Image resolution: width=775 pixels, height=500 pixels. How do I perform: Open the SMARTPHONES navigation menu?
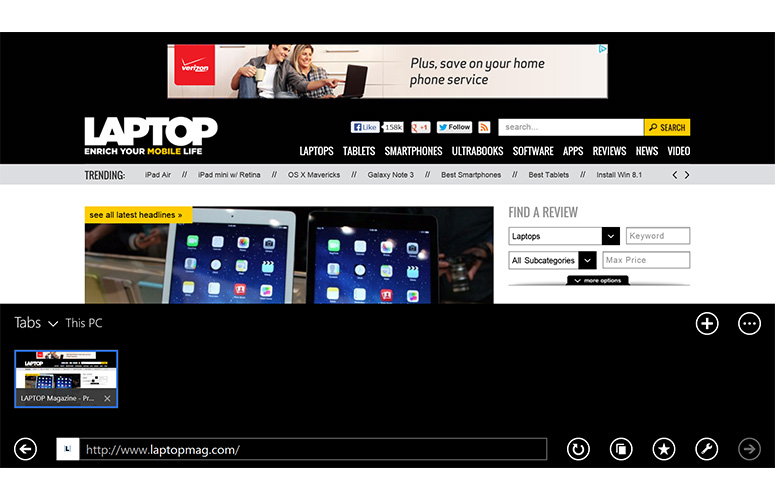pyautogui.click(x=413, y=151)
